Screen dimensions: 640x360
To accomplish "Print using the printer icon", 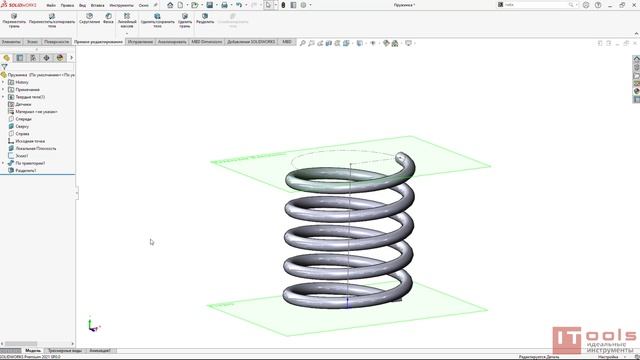I will click(x=224, y=5).
